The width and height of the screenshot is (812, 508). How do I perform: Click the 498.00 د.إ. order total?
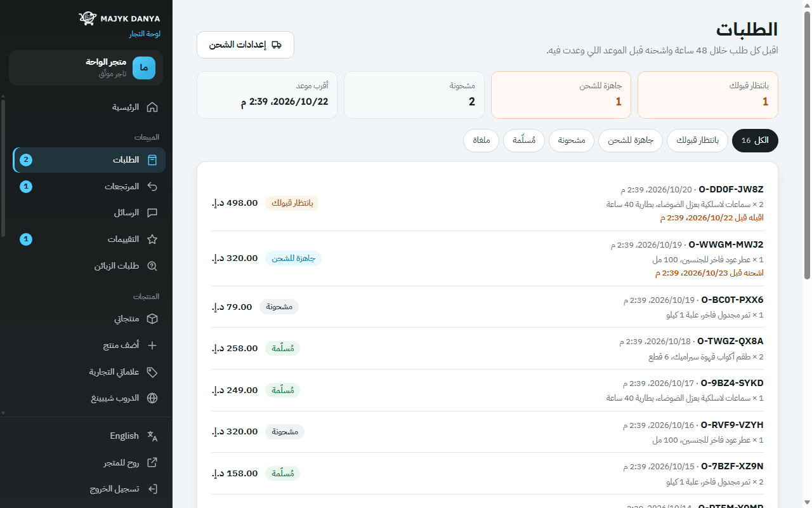pyautogui.click(x=235, y=203)
